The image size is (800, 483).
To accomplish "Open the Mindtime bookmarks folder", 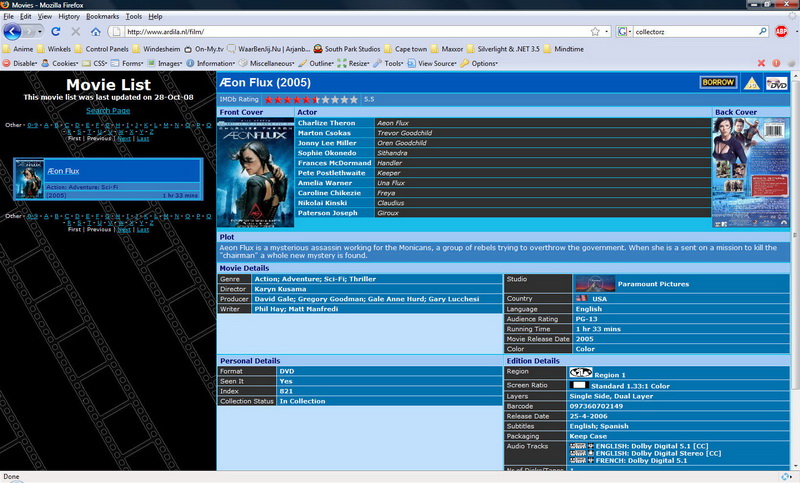I will click(564, 49).
